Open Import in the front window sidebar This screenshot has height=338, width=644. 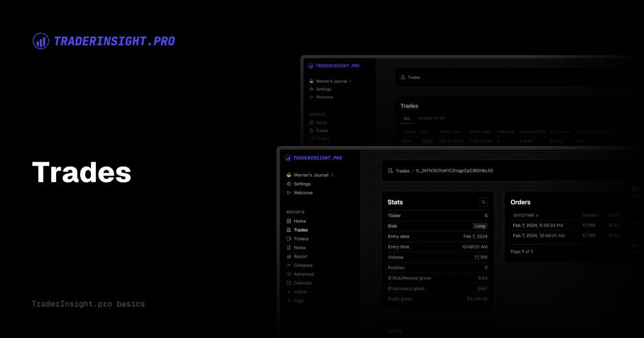pos(297,292)
